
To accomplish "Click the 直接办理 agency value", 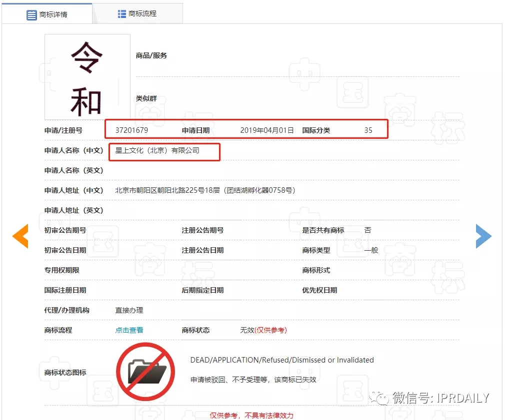I will [x=129, y=310].
